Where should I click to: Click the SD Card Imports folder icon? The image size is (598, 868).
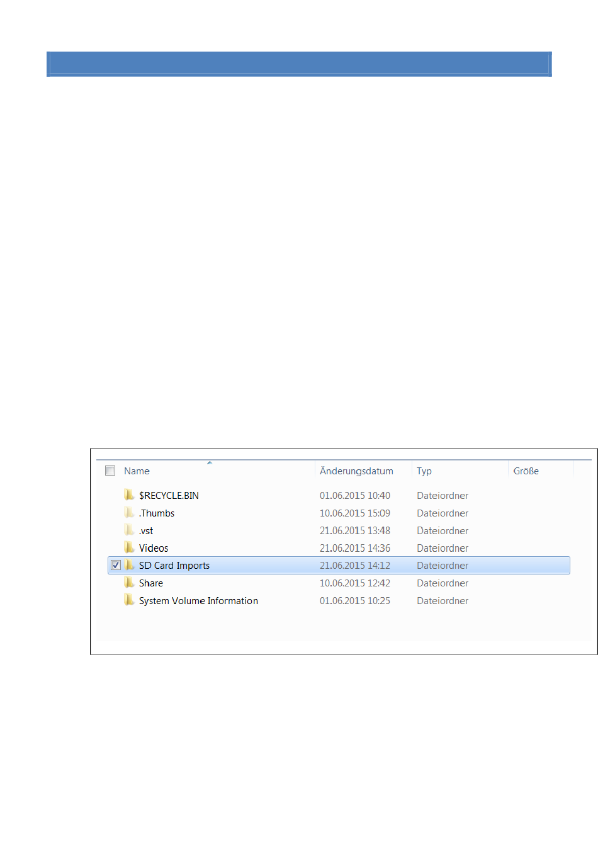point(129,565)
